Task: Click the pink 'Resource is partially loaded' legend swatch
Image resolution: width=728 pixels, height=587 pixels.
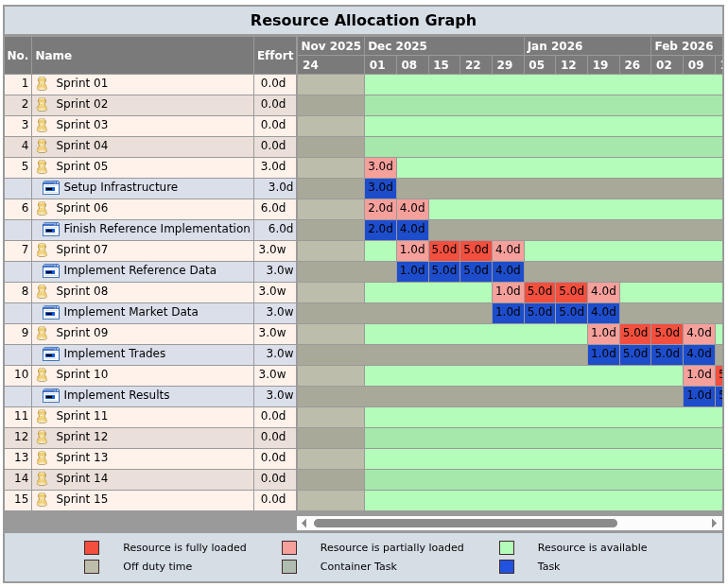Action: pyautogui.click(x=289, y=547)
